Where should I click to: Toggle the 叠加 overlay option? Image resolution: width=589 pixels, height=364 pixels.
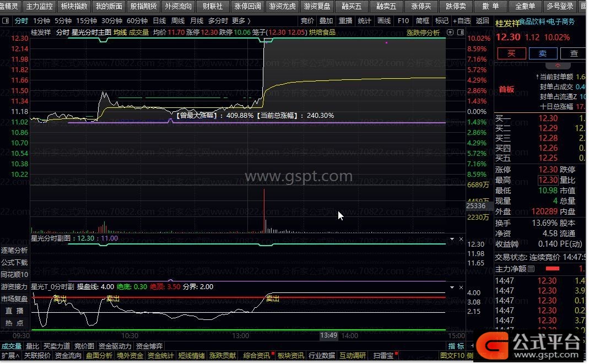coord(326,21)
